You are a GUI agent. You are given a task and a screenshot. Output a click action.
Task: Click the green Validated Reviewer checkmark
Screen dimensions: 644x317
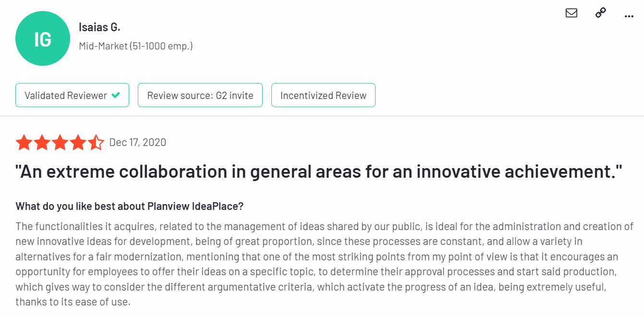coord(116,95)
